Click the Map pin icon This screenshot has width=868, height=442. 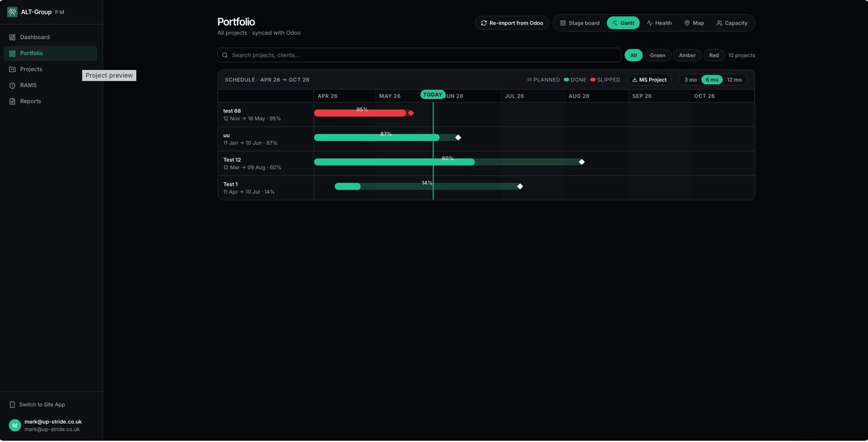coord(687,23)
